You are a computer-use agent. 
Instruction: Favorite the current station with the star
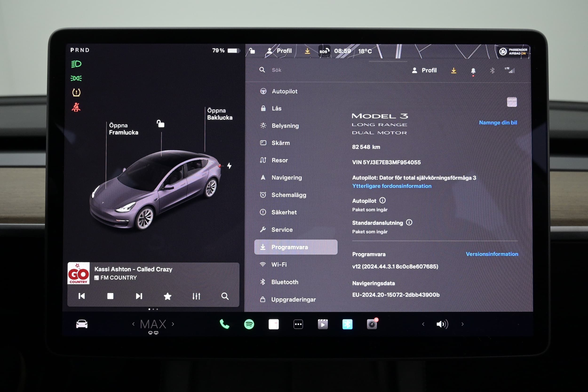167,296
